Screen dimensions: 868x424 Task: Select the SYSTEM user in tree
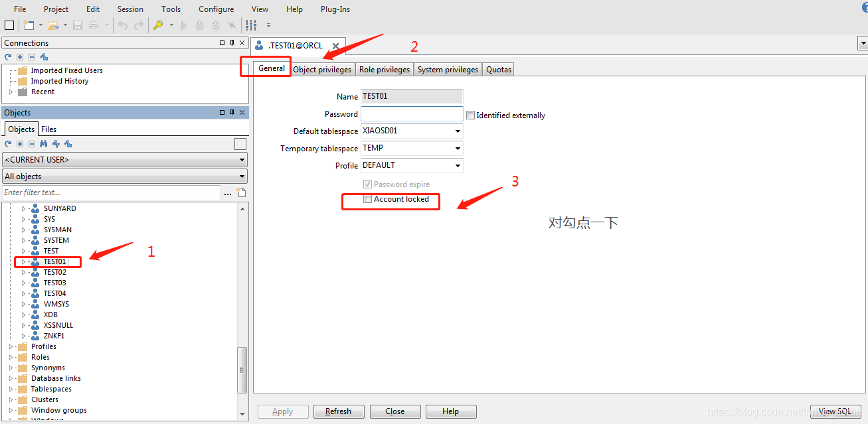pyautogui.click(x=56, y=240)
